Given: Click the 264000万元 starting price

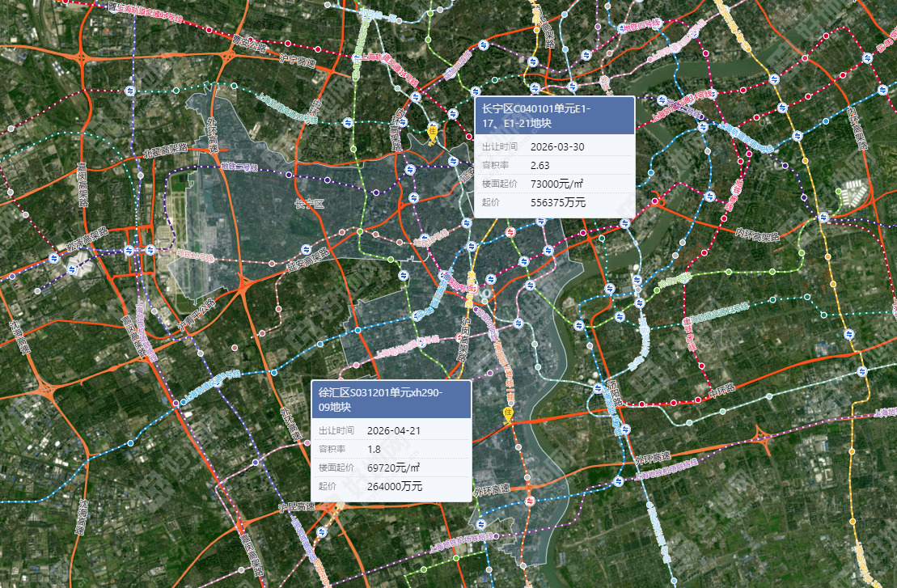Looking at the screenshot, I should (394, 486).
